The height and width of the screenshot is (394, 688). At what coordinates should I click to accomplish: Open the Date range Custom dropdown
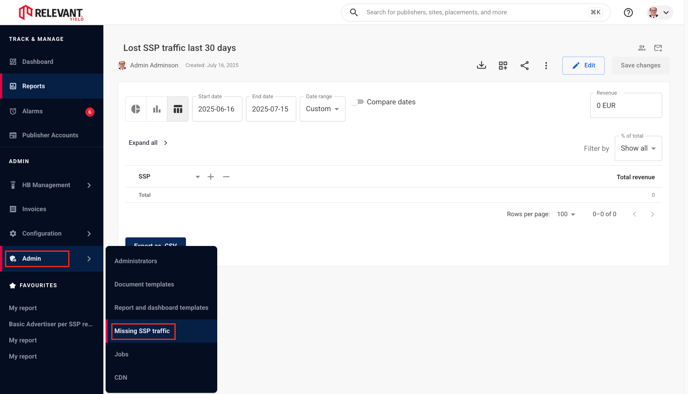pos(322,109)
